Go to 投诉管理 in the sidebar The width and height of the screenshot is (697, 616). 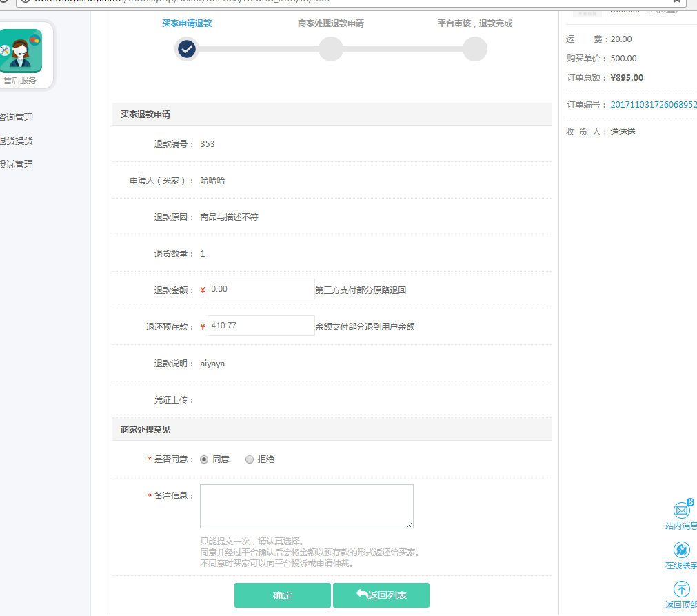pos(17,164)
